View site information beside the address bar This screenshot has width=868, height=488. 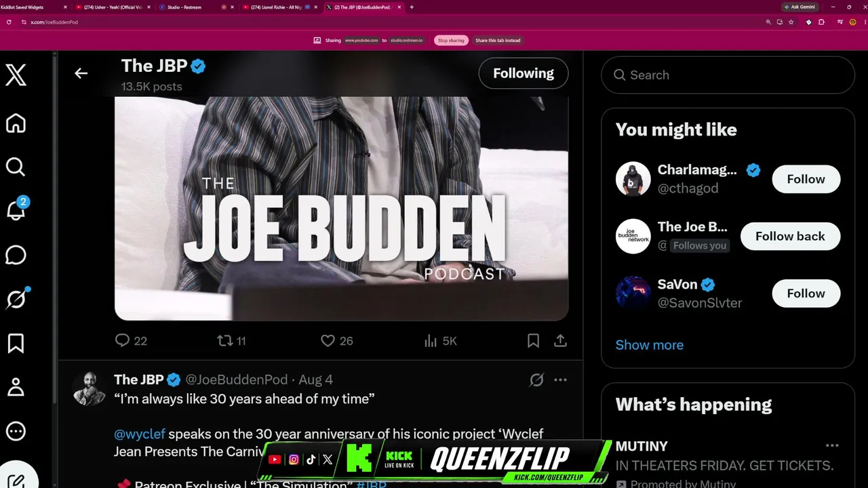(24, 22)
